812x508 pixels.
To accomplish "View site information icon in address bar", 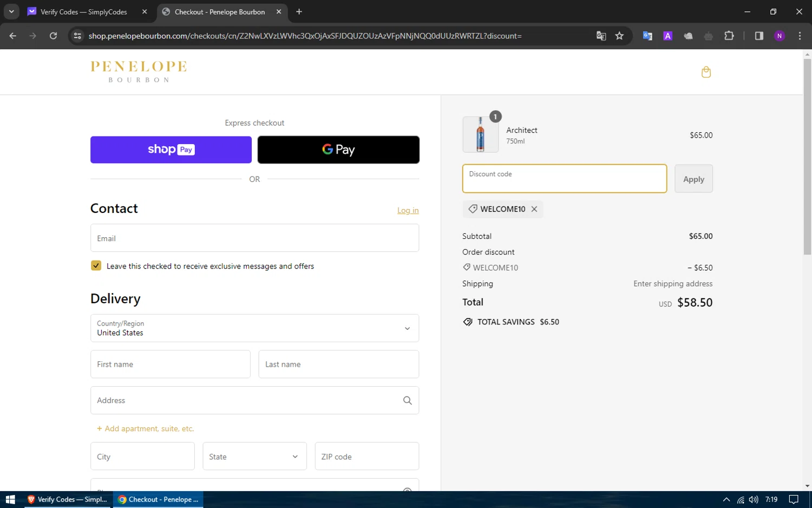I will [77, 36].
